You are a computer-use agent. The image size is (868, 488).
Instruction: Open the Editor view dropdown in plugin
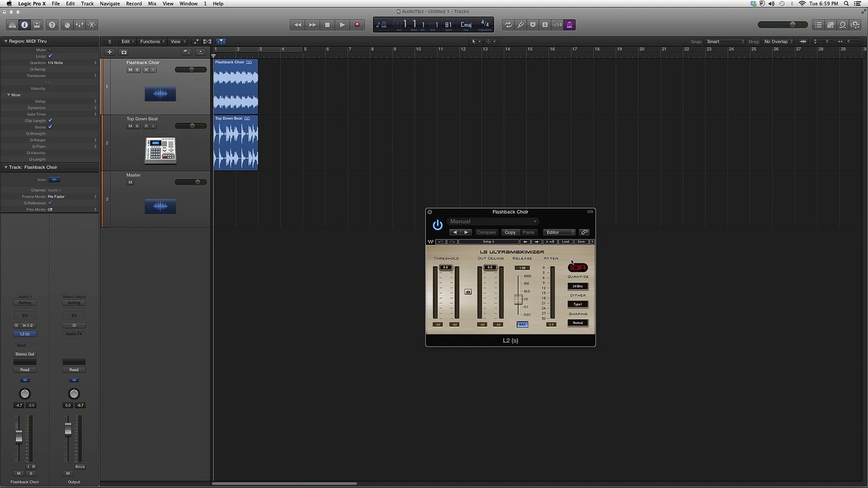click(x=559, y=232)
